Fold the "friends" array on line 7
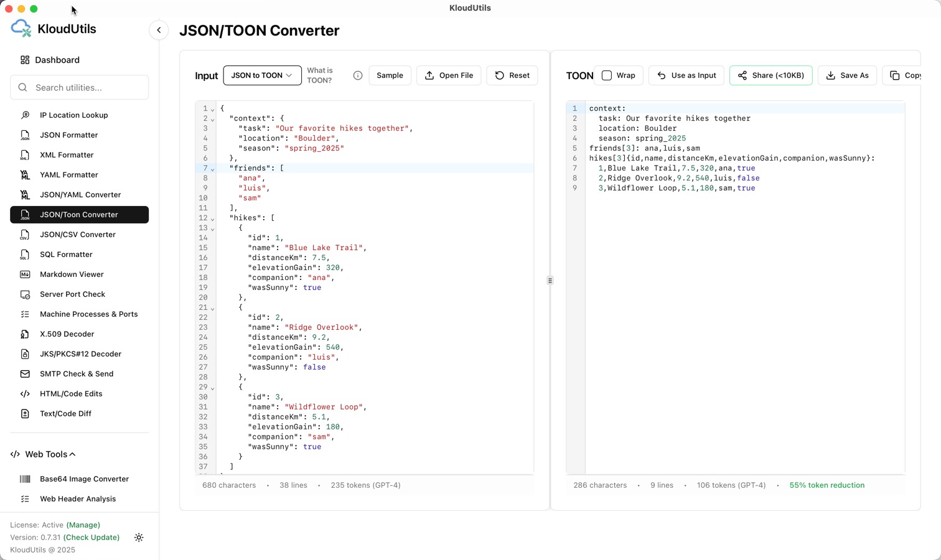941x560 pixels. pyautogui.click(x=212, y=169)
